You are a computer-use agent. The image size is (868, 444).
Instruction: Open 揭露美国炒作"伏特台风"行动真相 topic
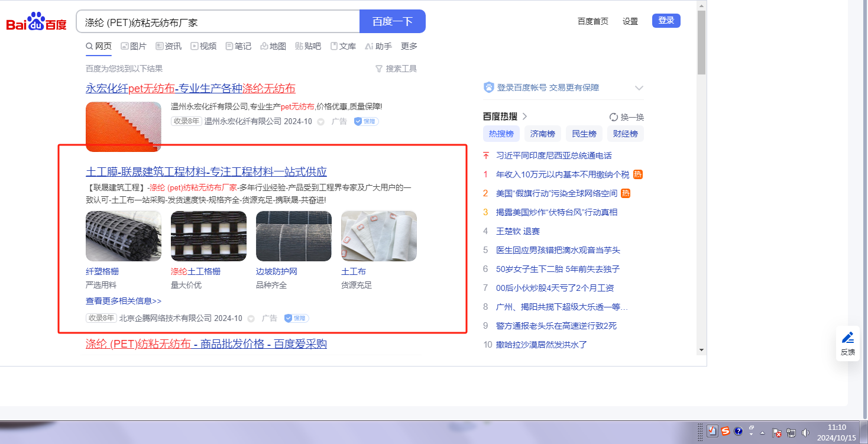pyautogui.click(x=556, y=212)
